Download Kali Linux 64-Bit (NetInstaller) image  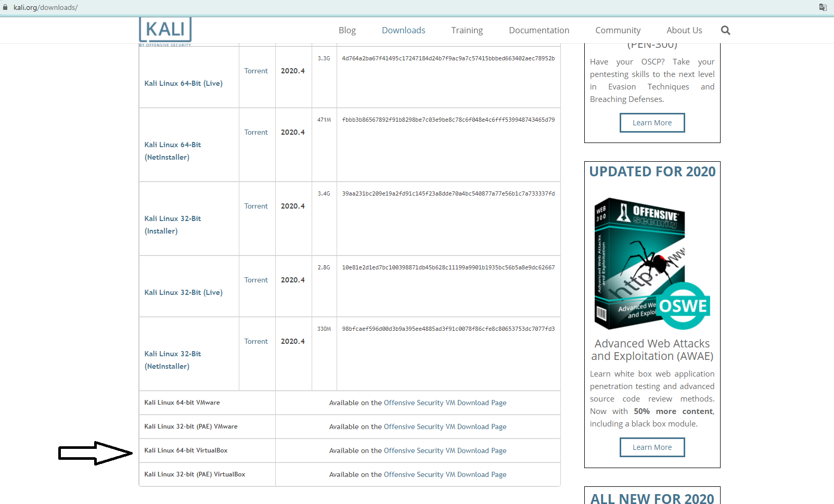tap(173, 151)
